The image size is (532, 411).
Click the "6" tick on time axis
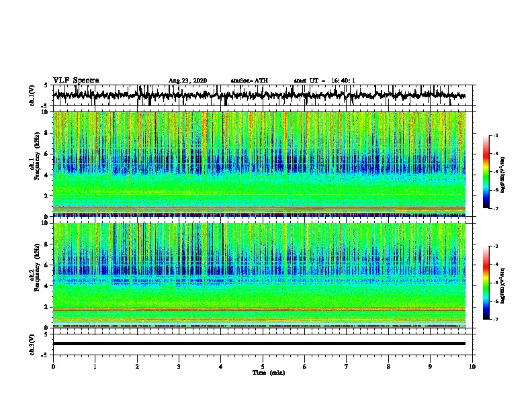(x=305, y=367)
